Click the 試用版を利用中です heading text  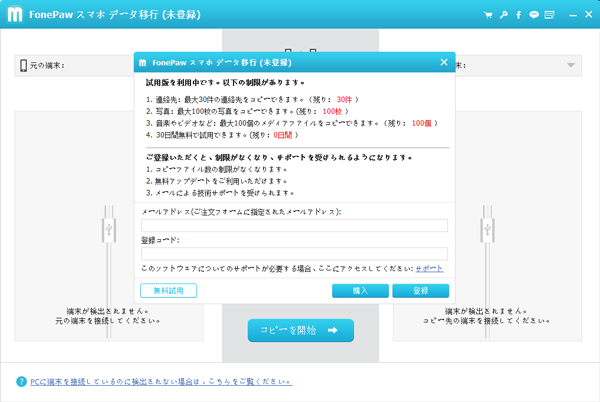(x=225, y=83)
